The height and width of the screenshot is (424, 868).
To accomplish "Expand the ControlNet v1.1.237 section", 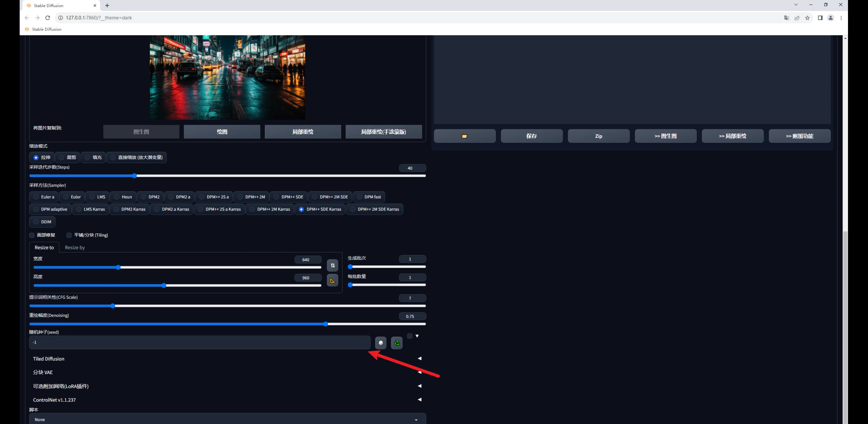I will 227,400.
